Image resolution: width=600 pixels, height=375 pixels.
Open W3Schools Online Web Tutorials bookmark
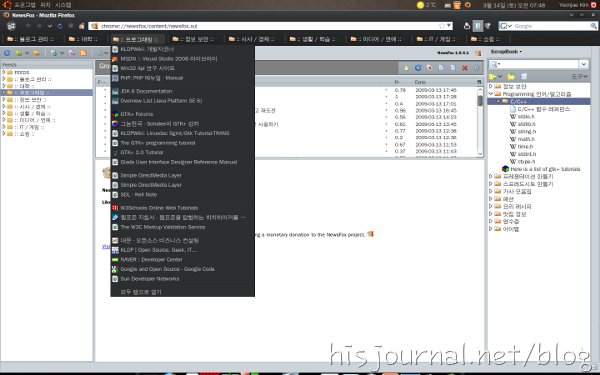point(183,208)
